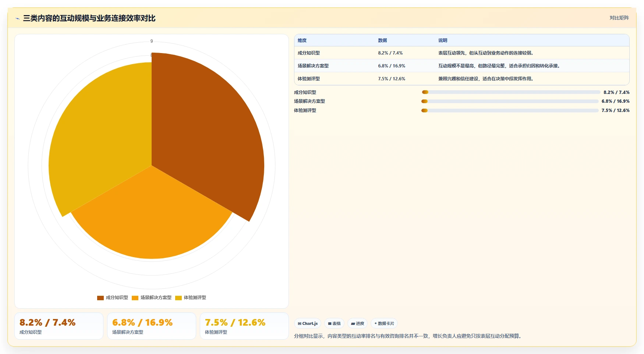
Task: Open the 8.2% / 7.4% stat card
Action: 59,326
